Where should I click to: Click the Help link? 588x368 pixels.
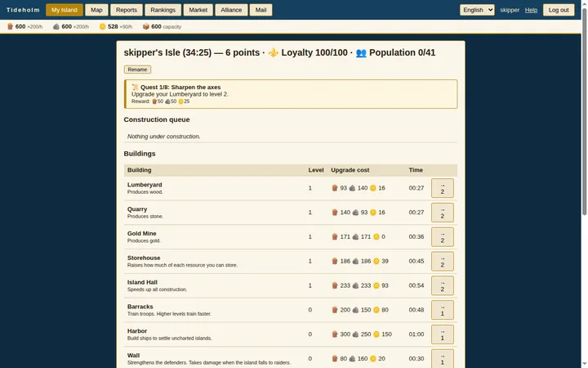(x=531, y=10)
